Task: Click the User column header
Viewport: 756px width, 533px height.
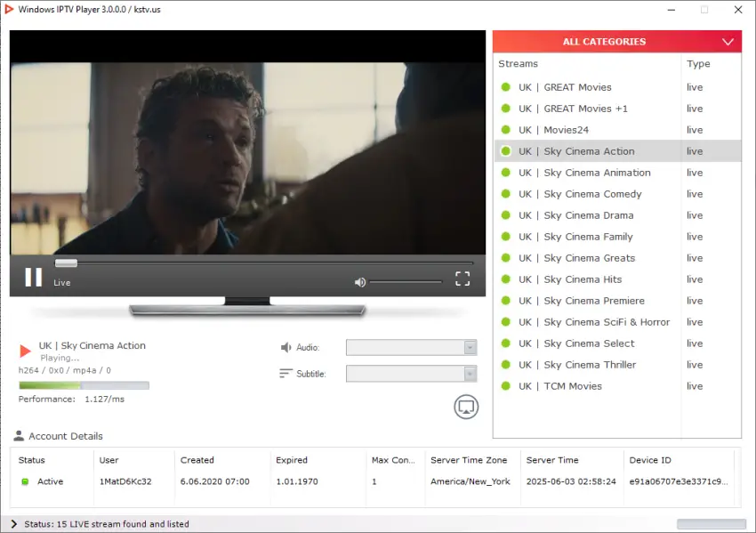Action: tap(109, 460)
